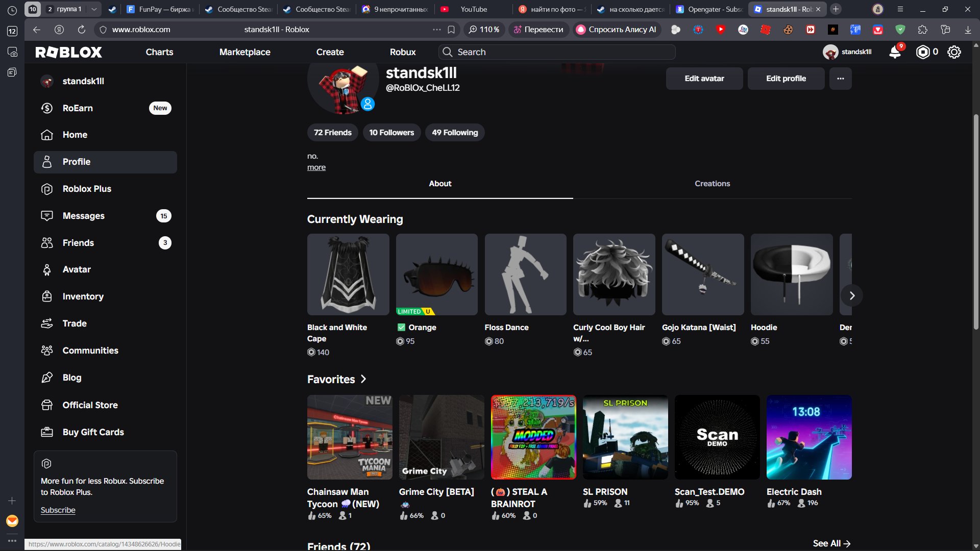Click the magnifier icon in Roblox search
This screenshot has width=980, height=551.
pos(448,52)
